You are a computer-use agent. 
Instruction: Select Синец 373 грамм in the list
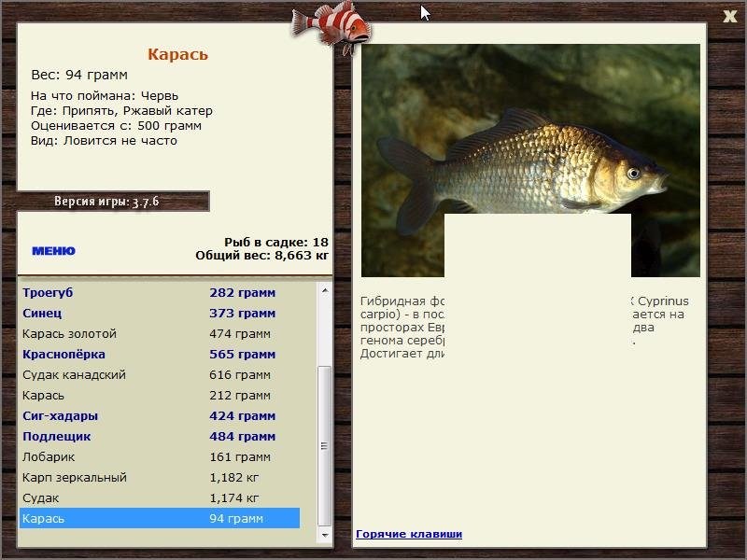tap(160, 313)
